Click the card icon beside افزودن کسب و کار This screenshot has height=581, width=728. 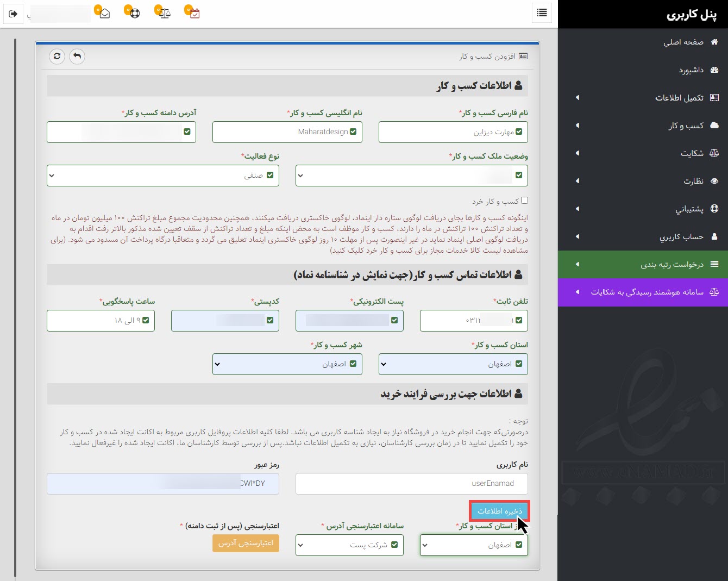(523, 56)
